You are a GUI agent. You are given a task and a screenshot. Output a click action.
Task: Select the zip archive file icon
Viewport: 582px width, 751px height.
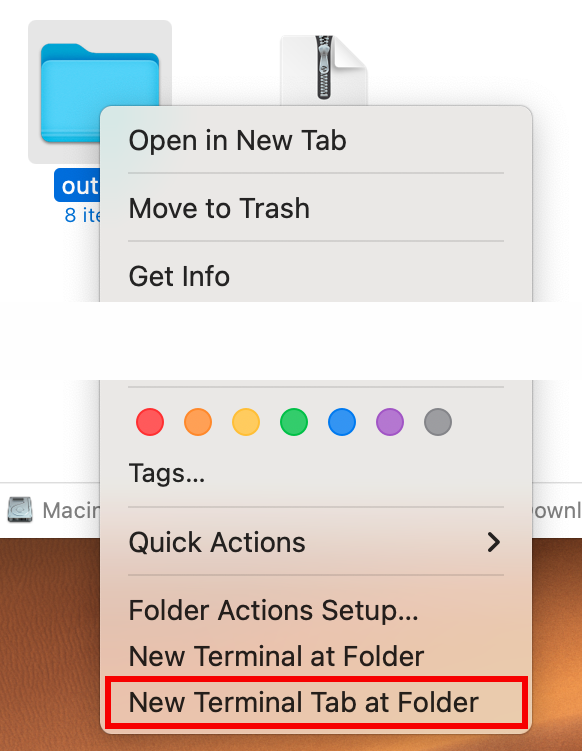[324, 70]
